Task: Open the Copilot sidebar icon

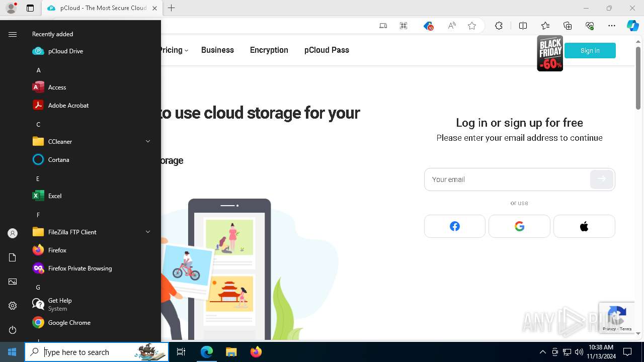Action: (x=633, y=26)
